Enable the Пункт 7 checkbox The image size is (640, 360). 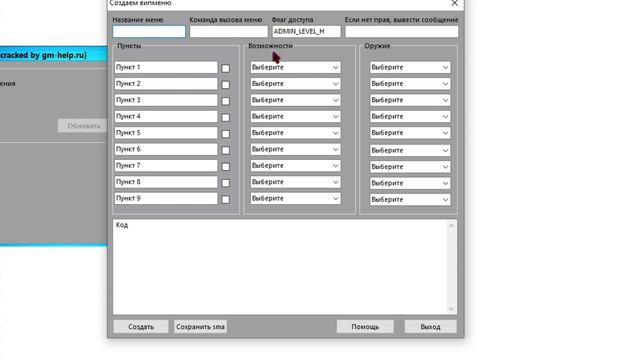tap(225, 167)
